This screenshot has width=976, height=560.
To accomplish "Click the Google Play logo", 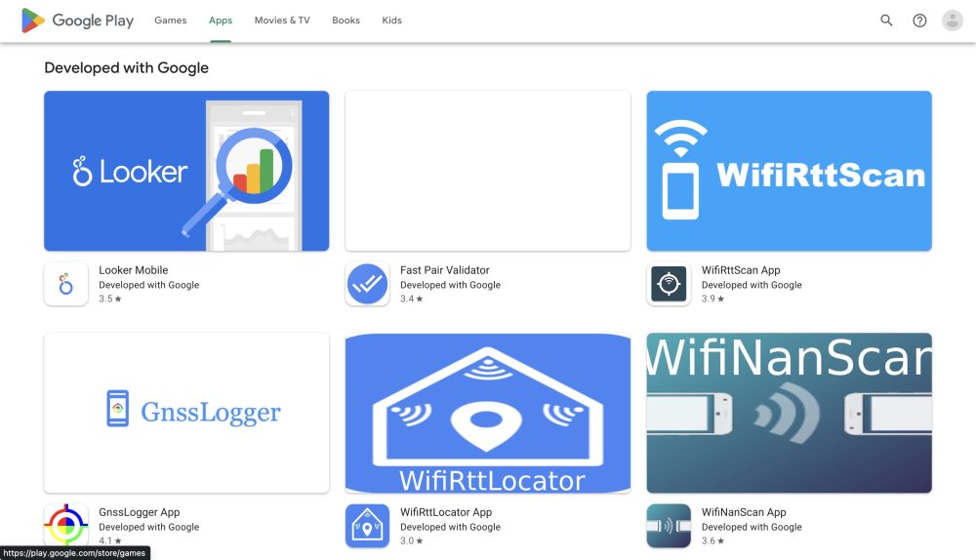I will (78, 20).
